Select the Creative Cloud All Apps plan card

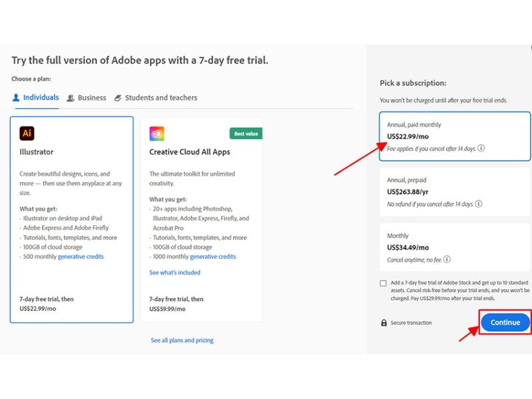click(x=201, y=219)
